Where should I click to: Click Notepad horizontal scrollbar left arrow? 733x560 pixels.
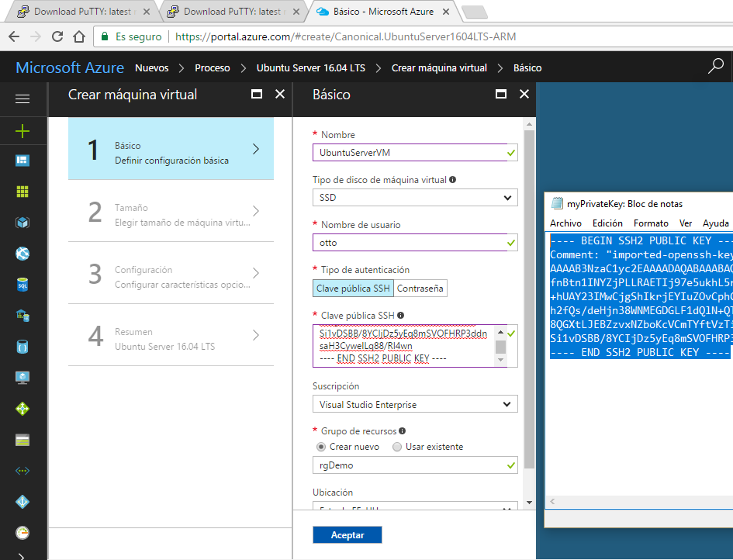pyautogui.click(x=552, y=501)
